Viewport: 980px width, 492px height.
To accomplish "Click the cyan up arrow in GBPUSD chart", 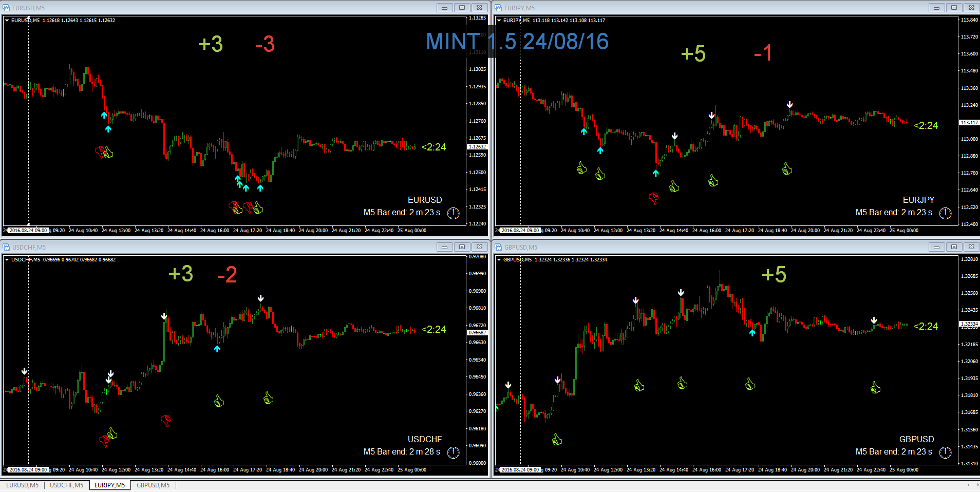I will (x=752, y=333).
